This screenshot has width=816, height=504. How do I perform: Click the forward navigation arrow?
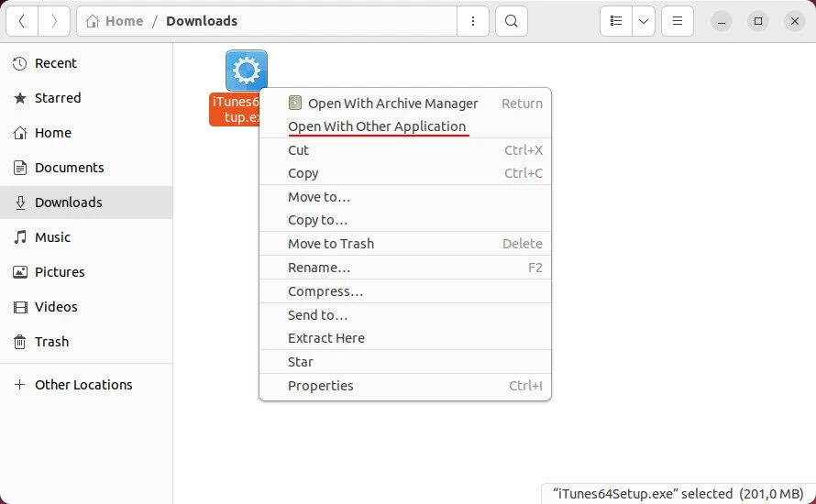pos(54,21)
